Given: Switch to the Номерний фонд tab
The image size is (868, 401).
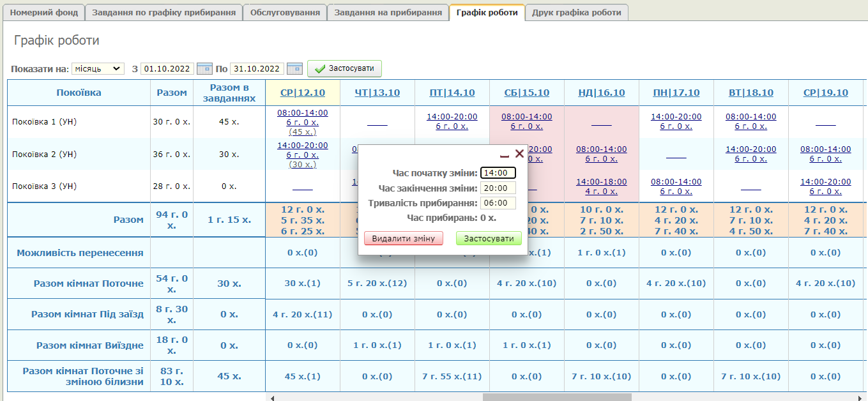Looking at the screenshot, I should 44,13.
